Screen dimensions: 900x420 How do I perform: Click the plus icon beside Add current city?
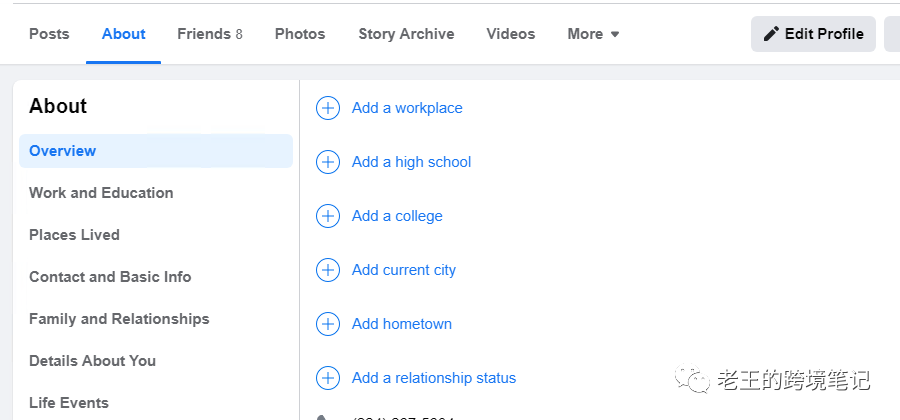point(328,270)
